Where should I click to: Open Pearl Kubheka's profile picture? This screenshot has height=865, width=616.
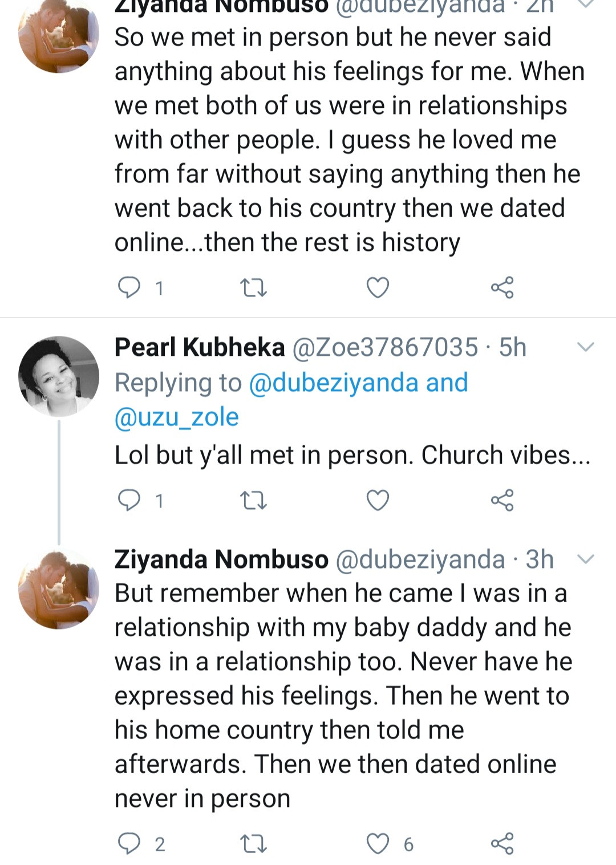click(x=59, y=376)
